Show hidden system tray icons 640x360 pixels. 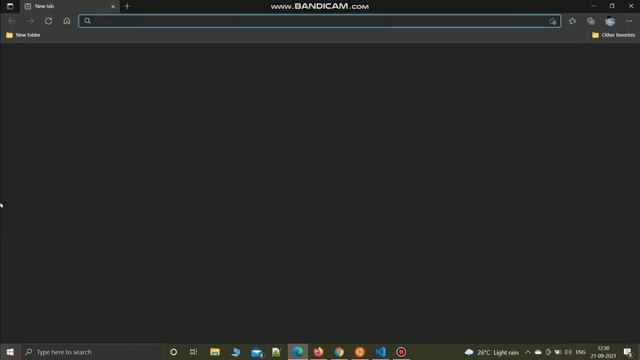tap(528, 352)
